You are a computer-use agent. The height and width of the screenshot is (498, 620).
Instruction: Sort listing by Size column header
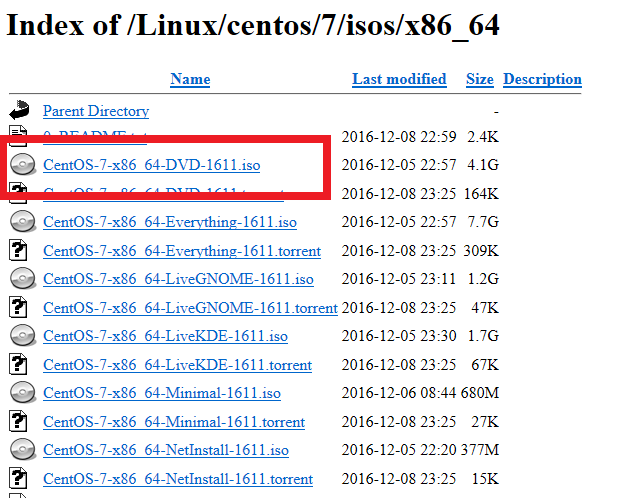click(x=479, y=79)
